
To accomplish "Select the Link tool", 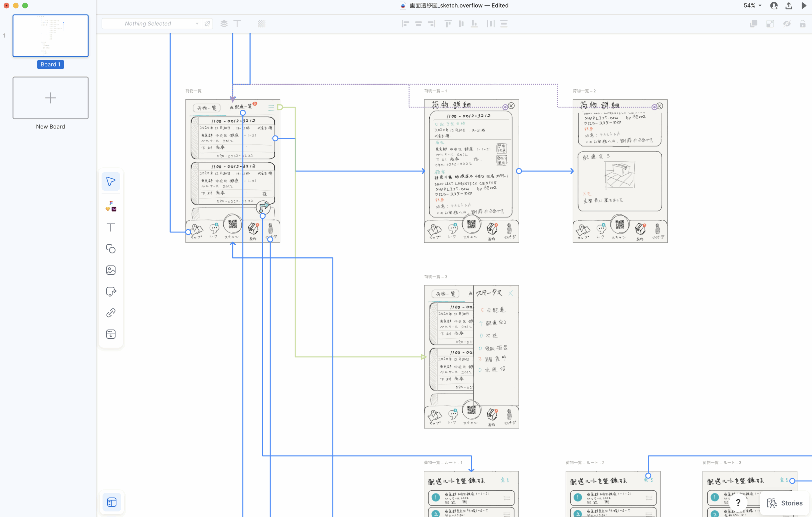I will click(x=111, y=313).
